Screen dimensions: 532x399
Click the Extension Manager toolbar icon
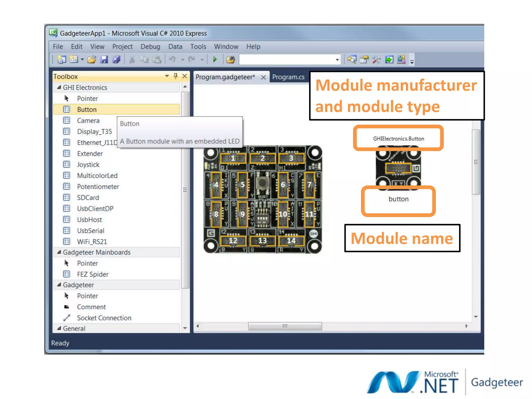point(401,60)
